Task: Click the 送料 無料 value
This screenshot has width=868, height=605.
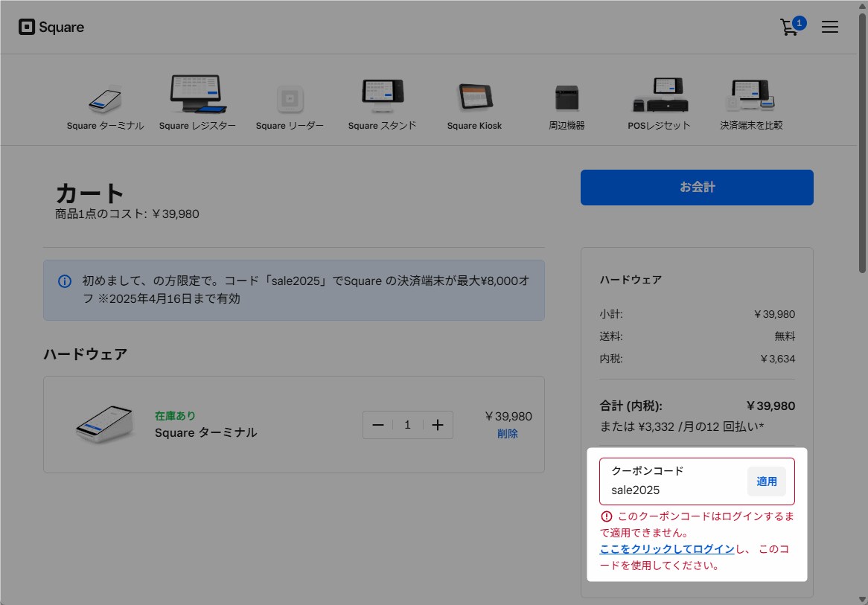Action: coord(785,336)
